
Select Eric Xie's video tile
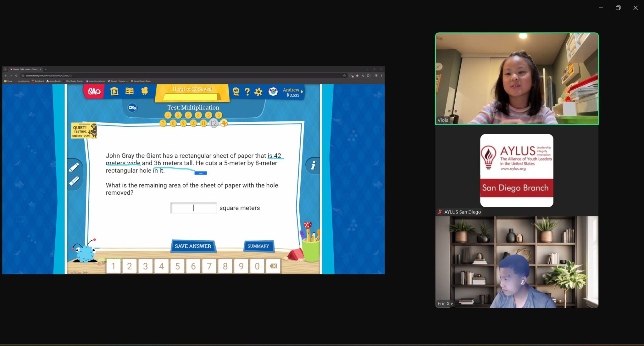pos(517,262)
